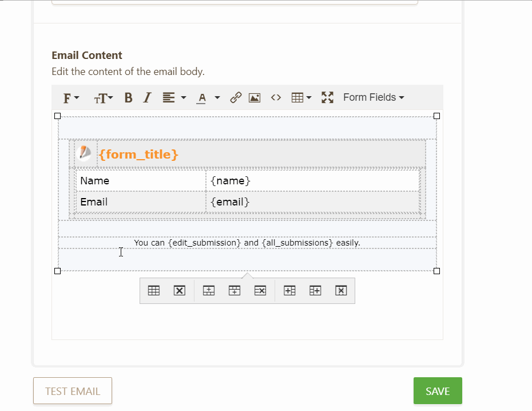Expand the alignment options arrow
The height and width of the screenshot is (411, 532).
click(x=184, y=98)
